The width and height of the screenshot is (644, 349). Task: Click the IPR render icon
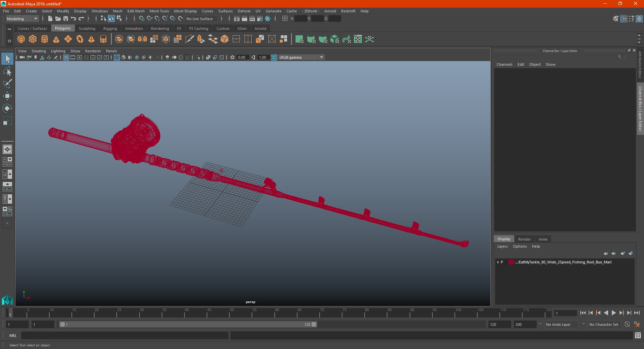(x=252, y=19)
